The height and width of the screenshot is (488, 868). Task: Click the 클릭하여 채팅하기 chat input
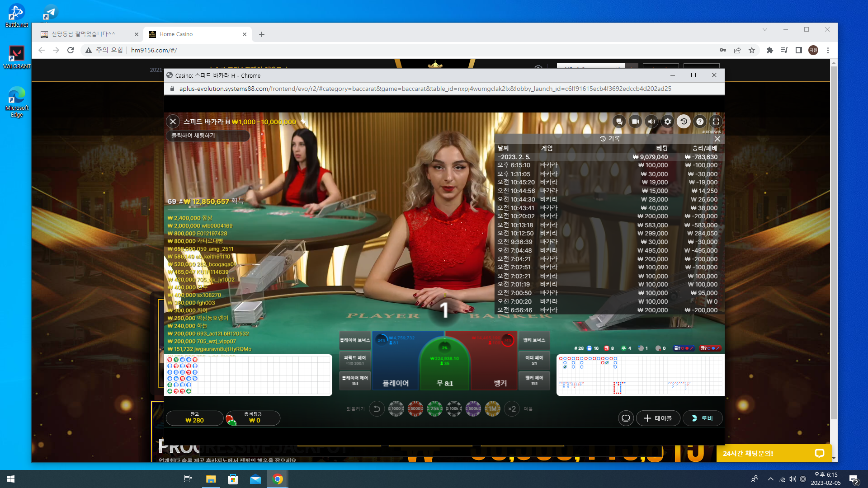(208, 136)
